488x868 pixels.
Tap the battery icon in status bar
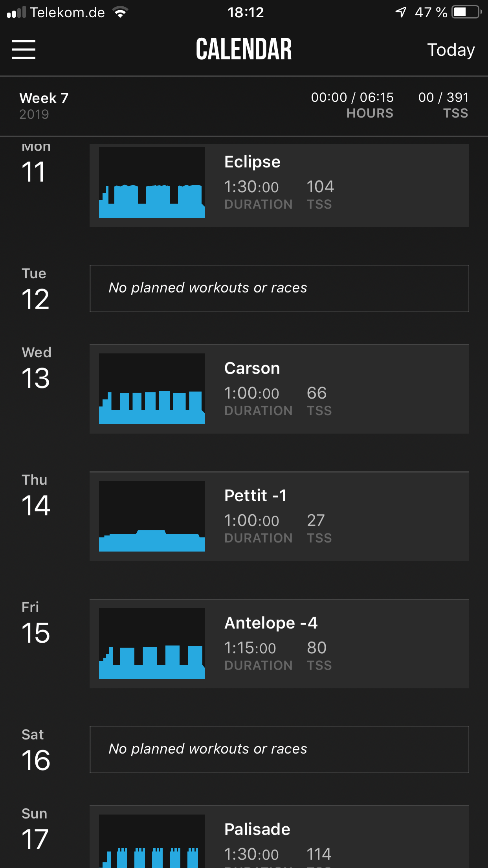pos(466,12)
